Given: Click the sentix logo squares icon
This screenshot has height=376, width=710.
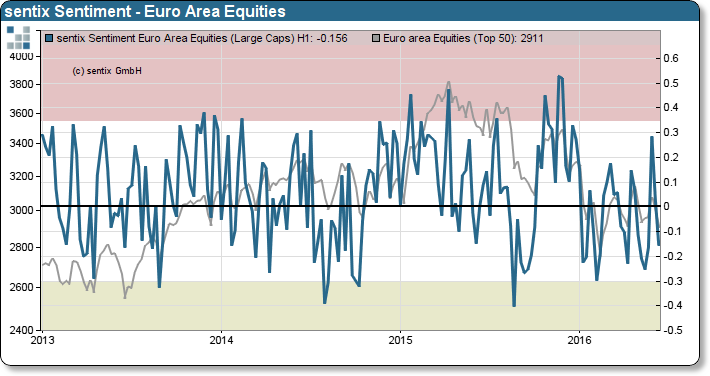Looking at the screenshot, I should click(19, 38).
